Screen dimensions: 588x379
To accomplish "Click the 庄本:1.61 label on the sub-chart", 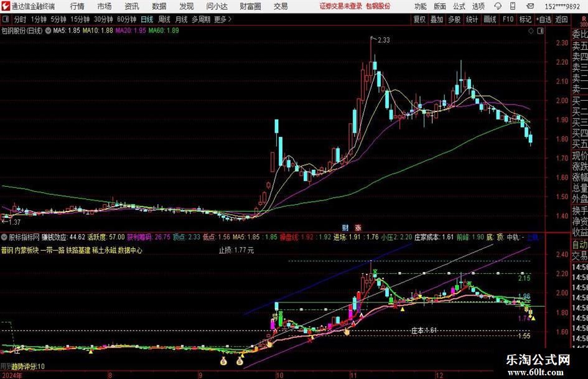I will point(424,330).
